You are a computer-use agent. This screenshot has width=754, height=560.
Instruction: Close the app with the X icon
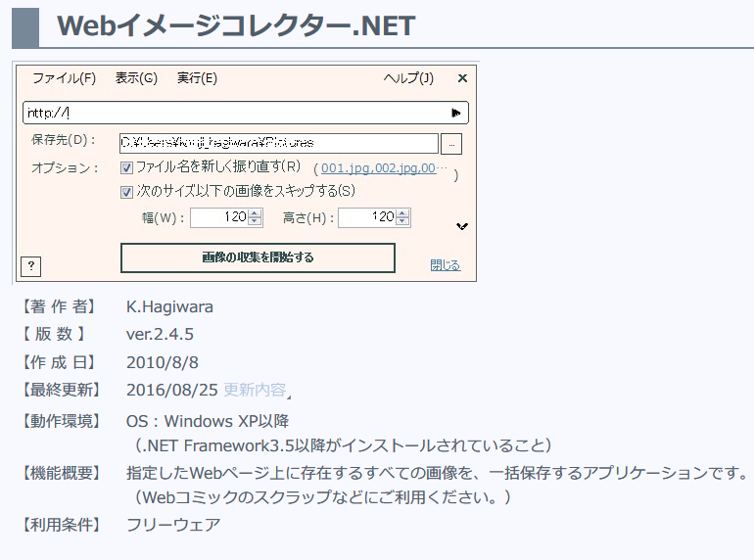(x=462, y=78)
